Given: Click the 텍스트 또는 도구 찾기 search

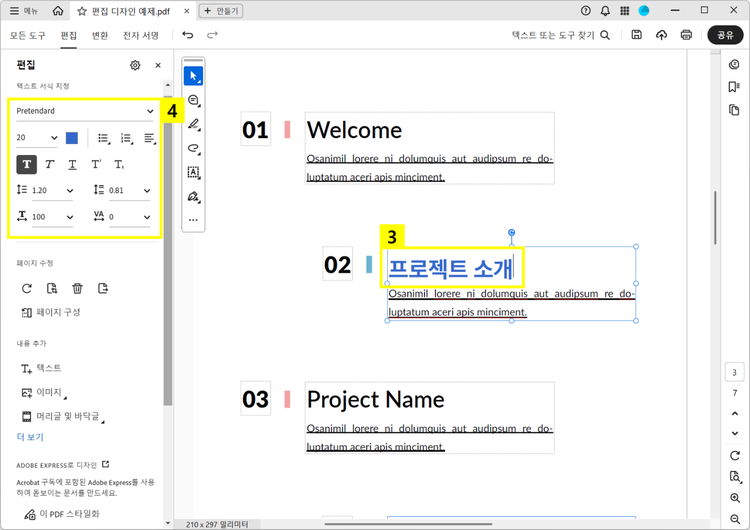Looking at the screenshot, I should click(x=561, y=35).
